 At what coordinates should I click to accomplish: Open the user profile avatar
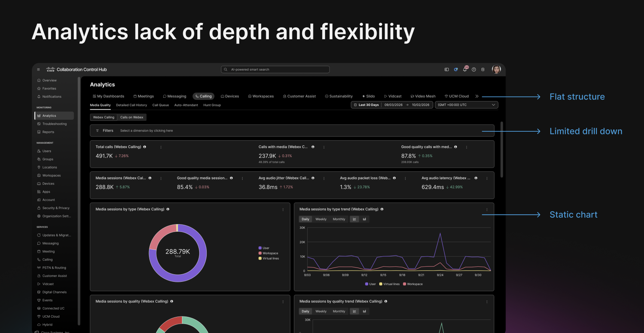(496, 69)
